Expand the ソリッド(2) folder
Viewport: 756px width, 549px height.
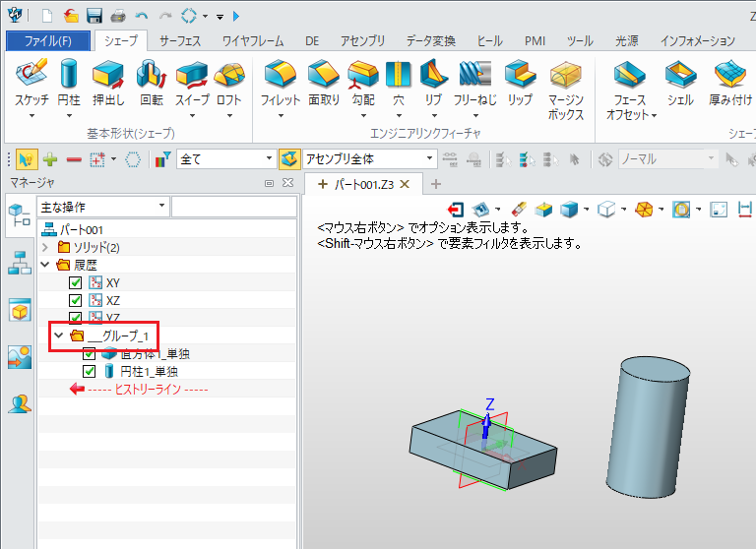[x=45, y=247]
